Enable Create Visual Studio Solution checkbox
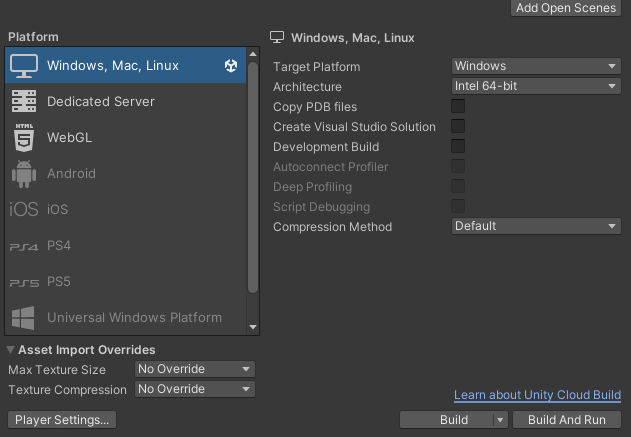This screenshot has height=437, width=631. pyautogui.click(x=458, y=126)
